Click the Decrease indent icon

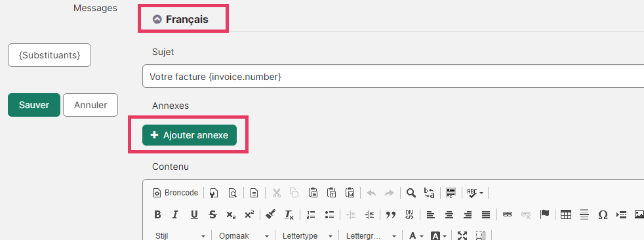tap(351, 214)
